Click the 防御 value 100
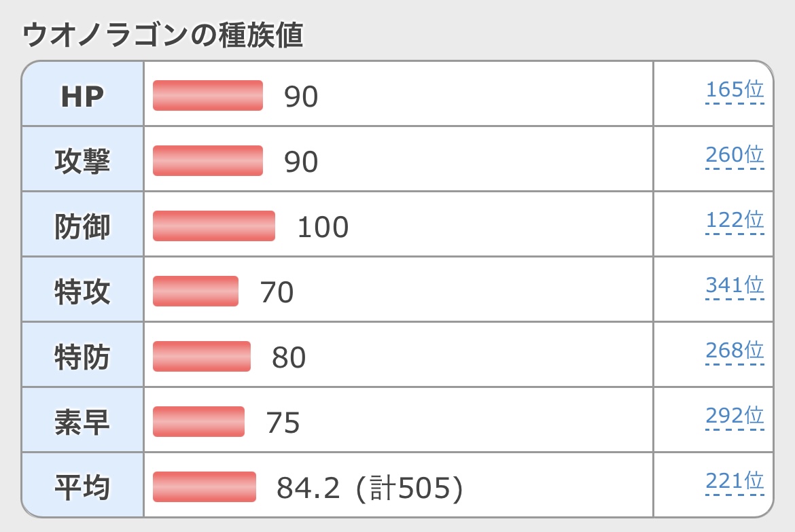 pos(323,227)
